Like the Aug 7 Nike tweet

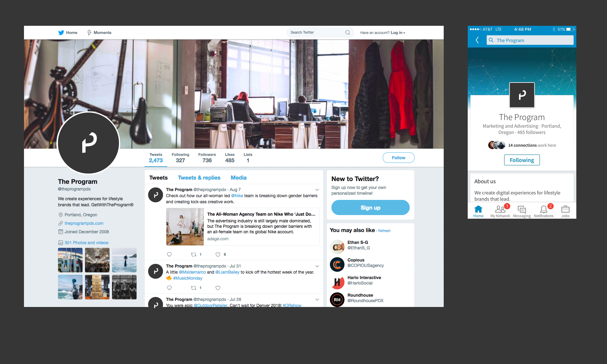[218, 254]
